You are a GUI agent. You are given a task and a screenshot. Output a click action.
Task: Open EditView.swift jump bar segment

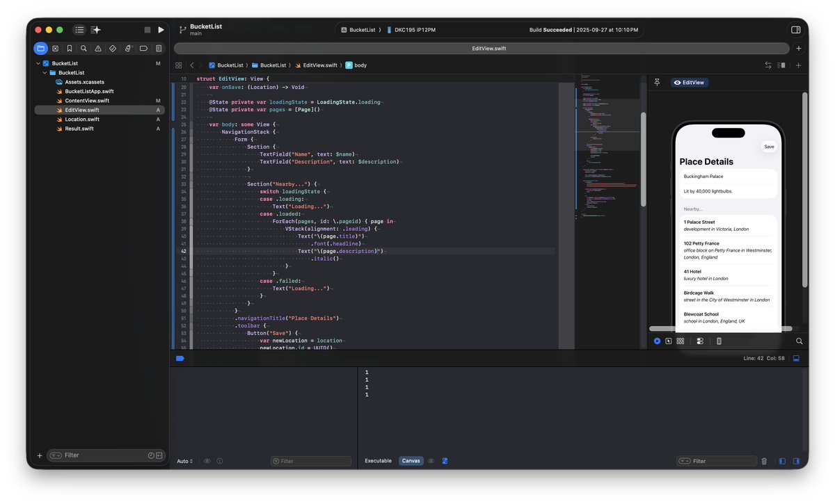pyautogui.click(x=315, y=65)
